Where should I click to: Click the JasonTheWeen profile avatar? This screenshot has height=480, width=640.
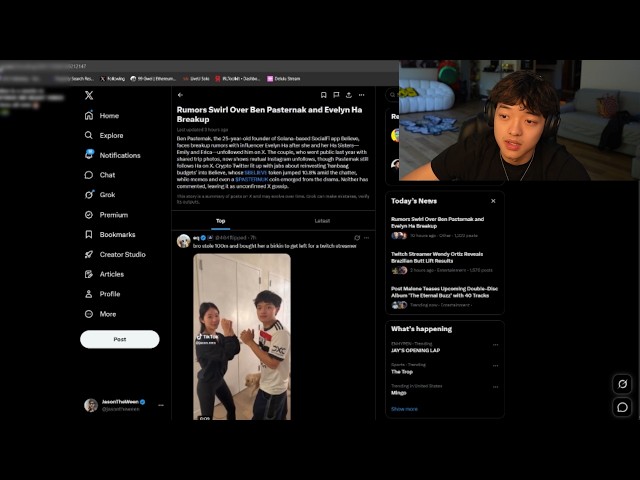(x=91, y=405)
